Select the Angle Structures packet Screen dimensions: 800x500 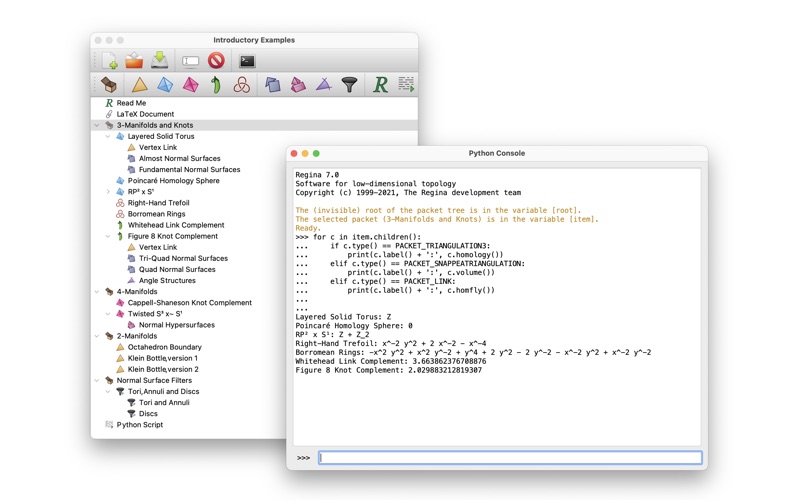click(167, 281)
